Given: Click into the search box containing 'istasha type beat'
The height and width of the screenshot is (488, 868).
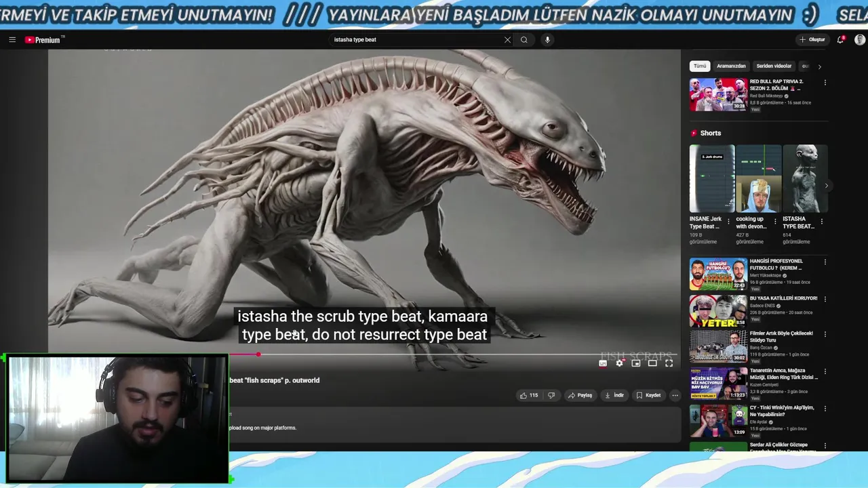Looking at the screenshot, I should point(415,40).
